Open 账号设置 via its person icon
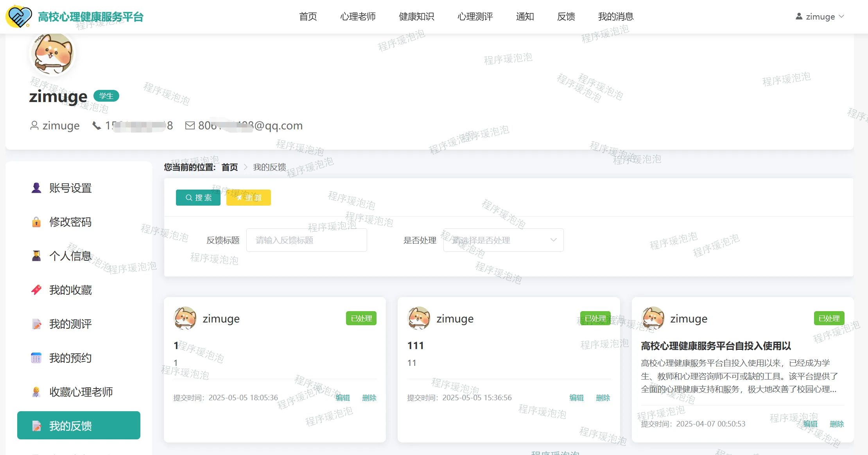Screen dimensions: 868x455 tap(36, 188)
